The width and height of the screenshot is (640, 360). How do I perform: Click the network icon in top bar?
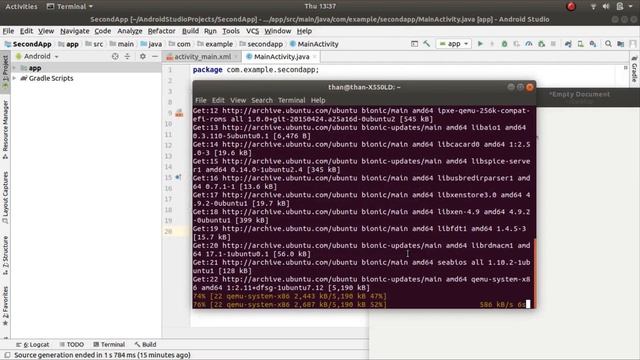(593, 7)
